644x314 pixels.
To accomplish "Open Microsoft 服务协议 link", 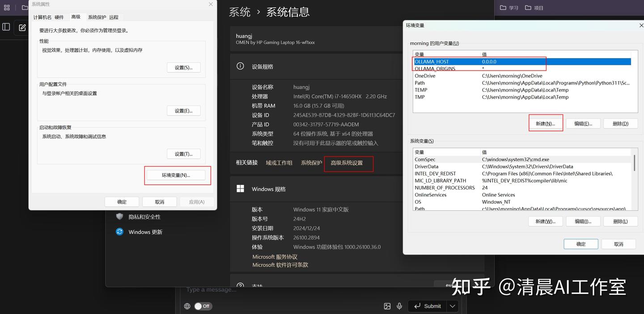I will click(x=275, y=257).
